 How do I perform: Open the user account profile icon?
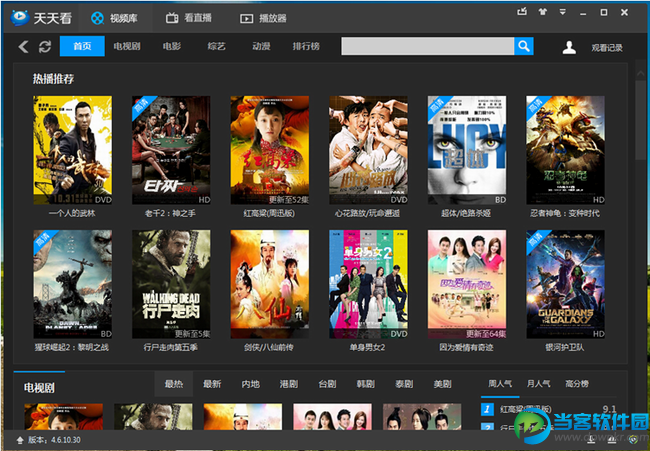click(569, 47)
